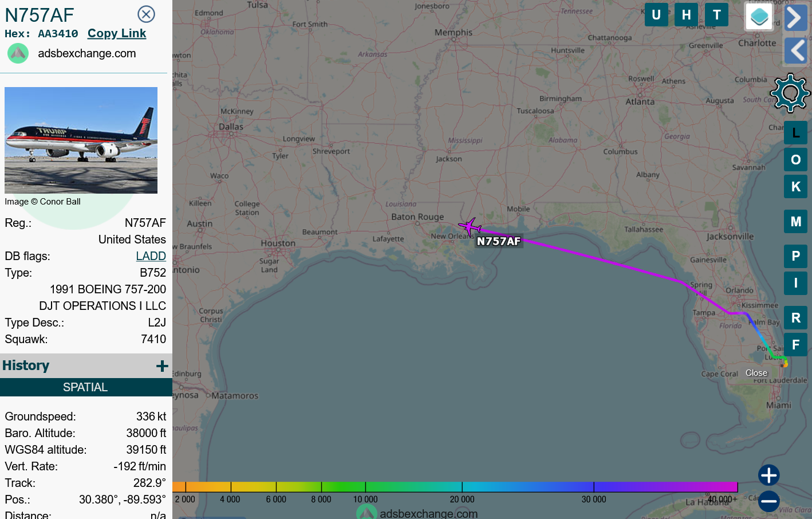Toggle the T map button
Viewport: 812px width, 519px height.
click(x=716, y=15)
